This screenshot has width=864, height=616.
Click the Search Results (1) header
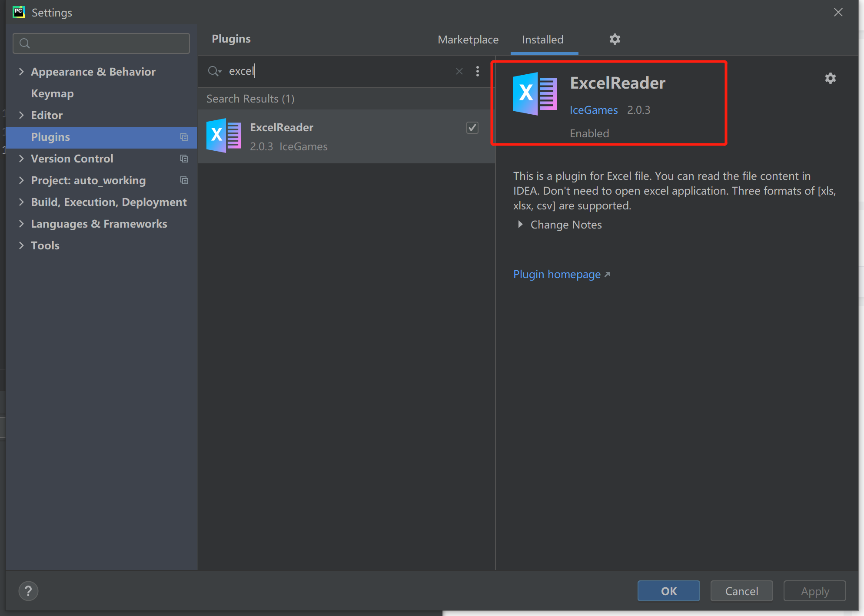click(250, 99)
